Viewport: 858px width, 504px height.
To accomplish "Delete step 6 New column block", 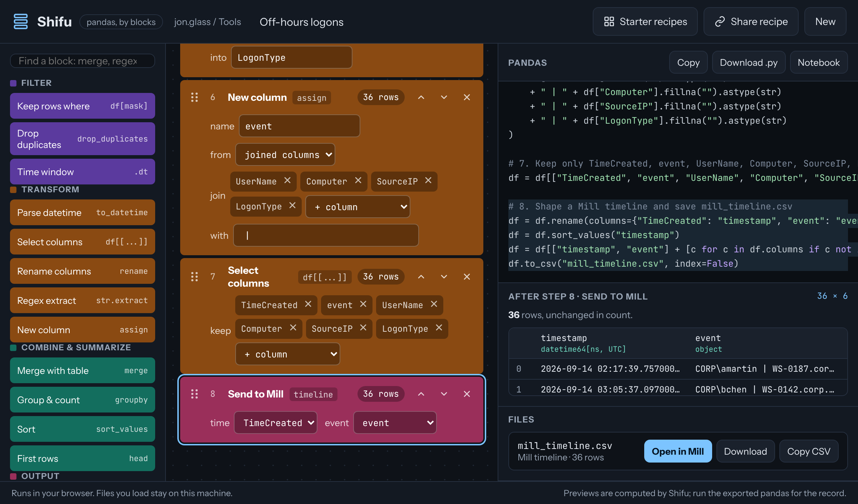I will coord(467,97).
